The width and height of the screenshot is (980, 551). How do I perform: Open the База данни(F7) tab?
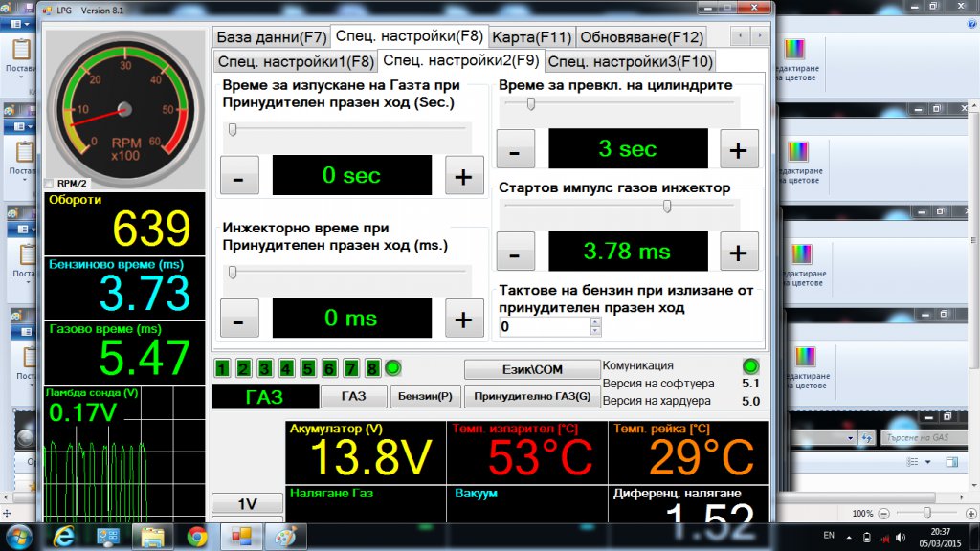tap(271, 37)
